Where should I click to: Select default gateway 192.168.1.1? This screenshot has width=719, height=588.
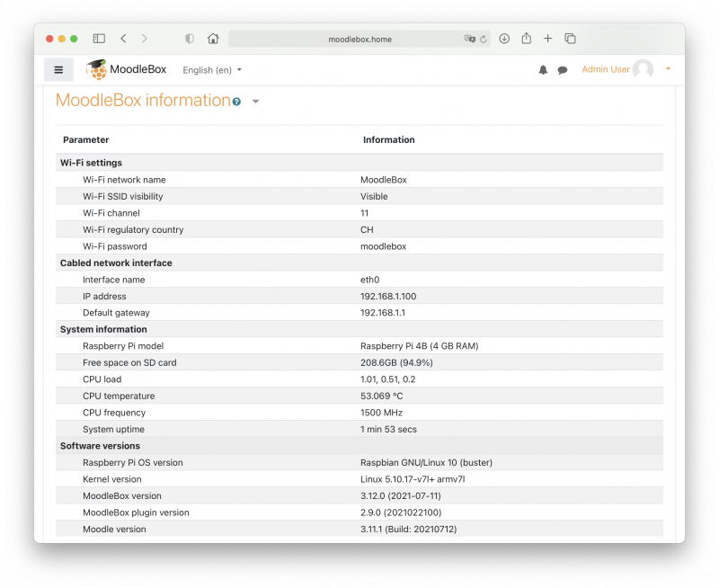[383, 313]
